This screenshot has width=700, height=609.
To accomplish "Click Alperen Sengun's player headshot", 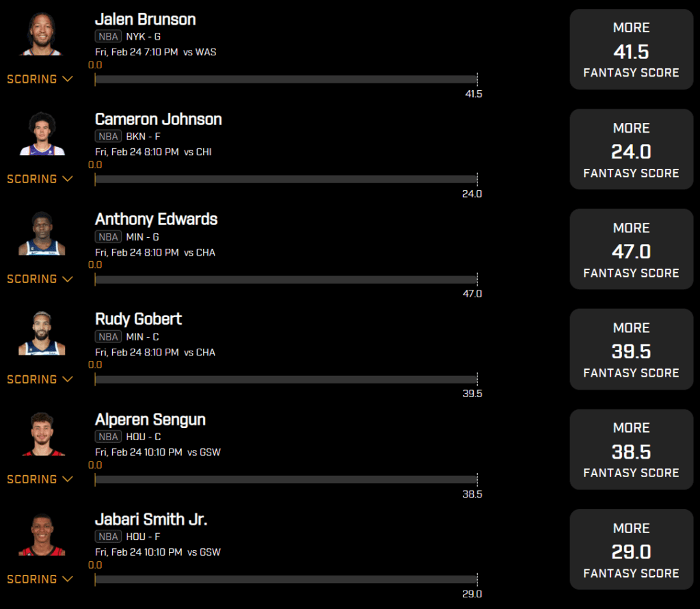I will tap(42, 434).
